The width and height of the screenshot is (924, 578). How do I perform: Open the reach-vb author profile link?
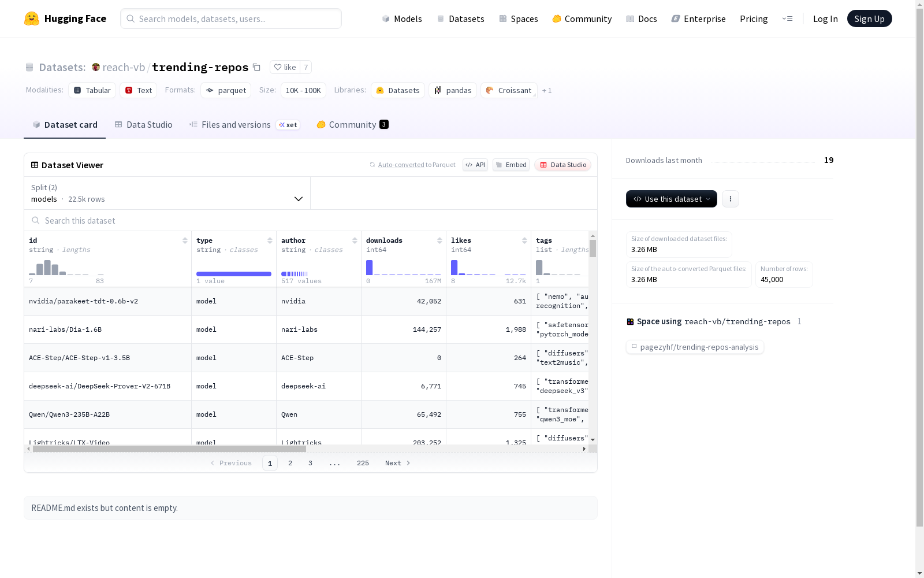124,67
